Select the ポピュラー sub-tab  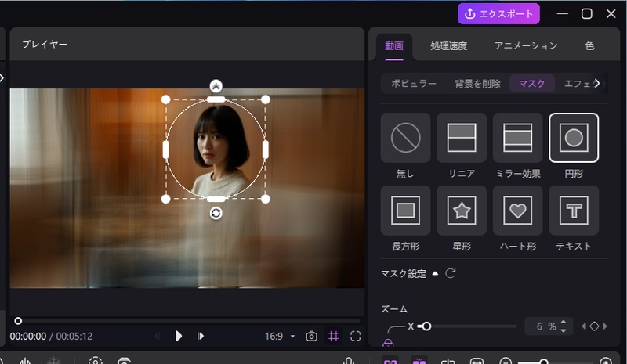click(x=414, y=84)
